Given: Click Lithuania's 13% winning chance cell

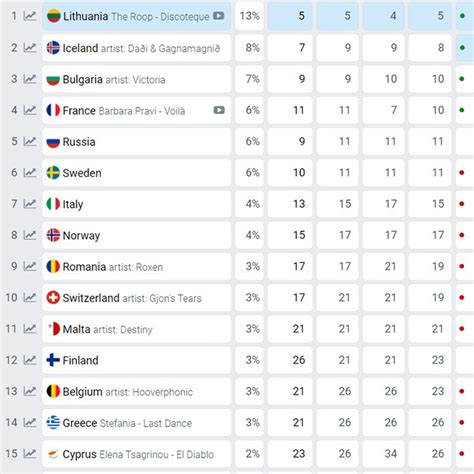Looking at the screenshot, I should point(249,16).
